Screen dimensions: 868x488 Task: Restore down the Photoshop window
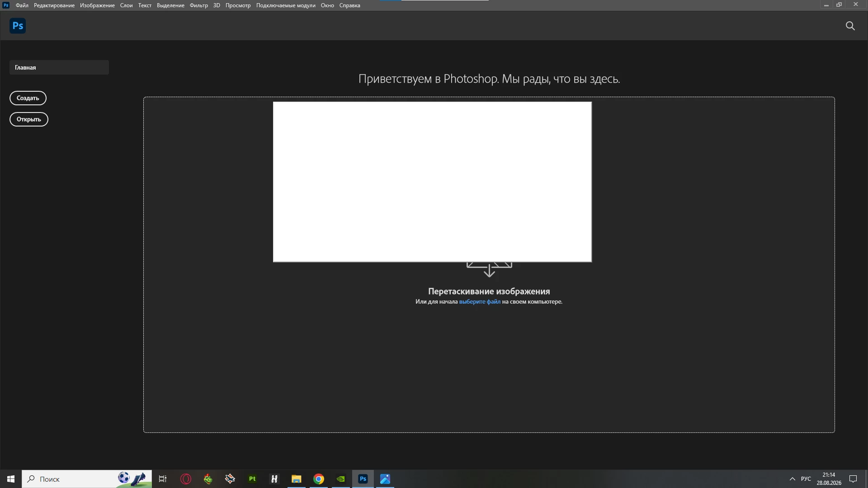[839, 5]
